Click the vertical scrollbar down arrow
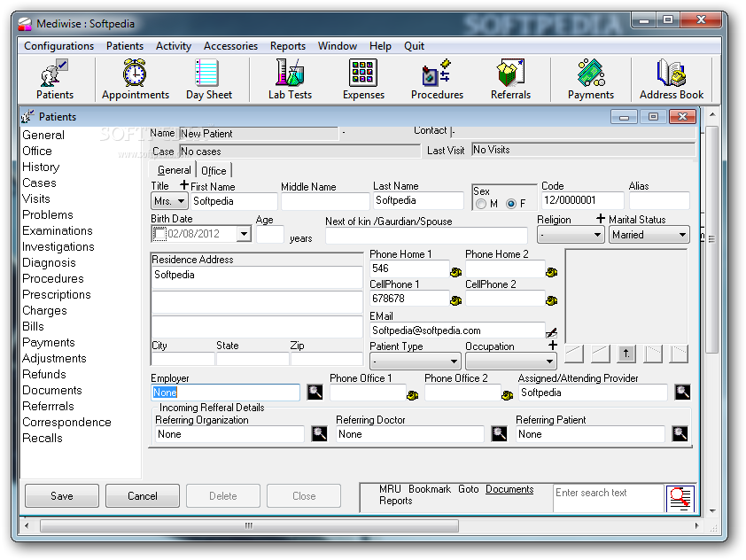This screenshot has width=746, height=560. (x=711, y=510)
